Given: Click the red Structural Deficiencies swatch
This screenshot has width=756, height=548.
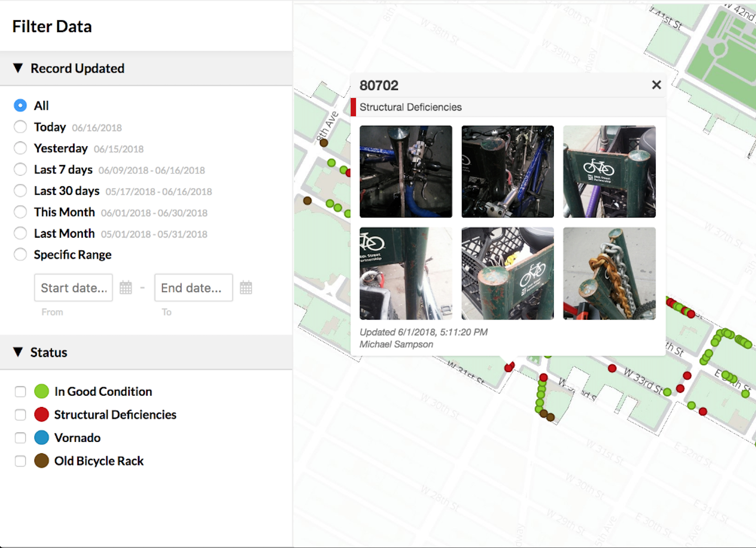Looking at the screenshot, I should 41,415.
